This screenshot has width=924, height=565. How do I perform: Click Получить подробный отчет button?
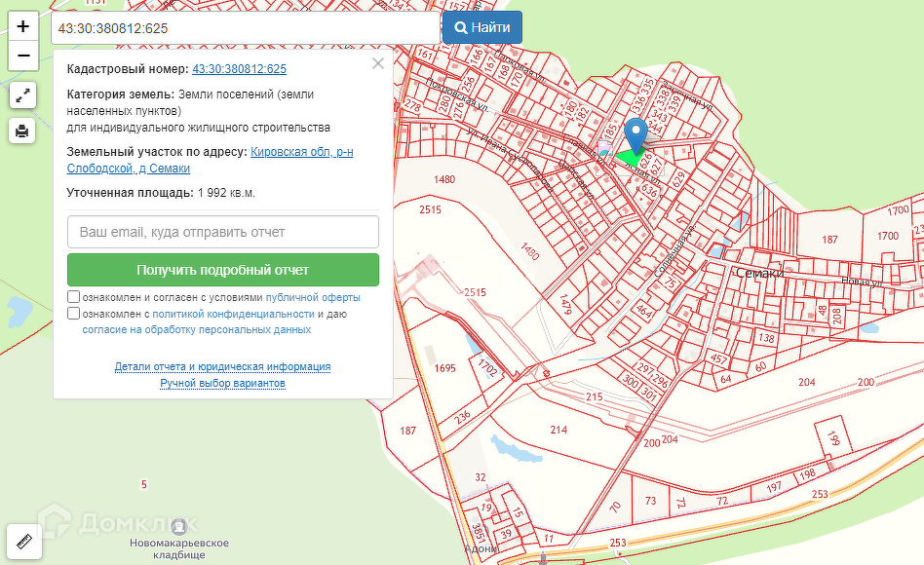(222, 270)
